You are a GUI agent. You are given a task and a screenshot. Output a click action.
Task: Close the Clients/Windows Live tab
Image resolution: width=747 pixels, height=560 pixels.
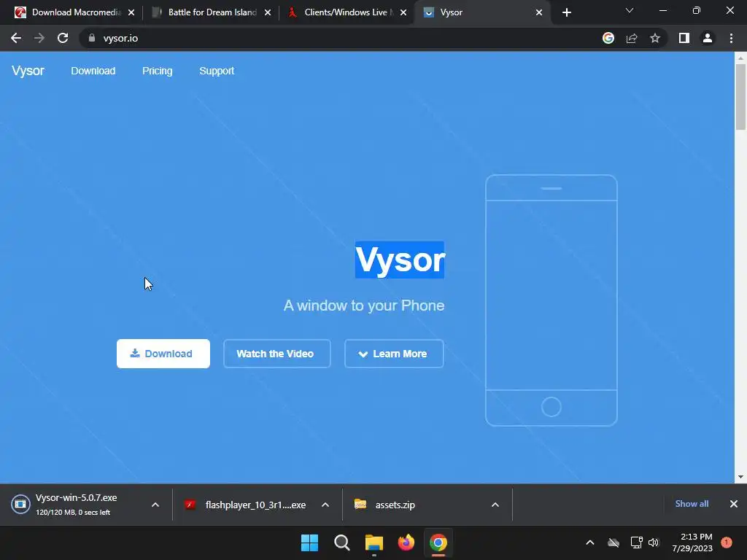click(x=403, y=12)
